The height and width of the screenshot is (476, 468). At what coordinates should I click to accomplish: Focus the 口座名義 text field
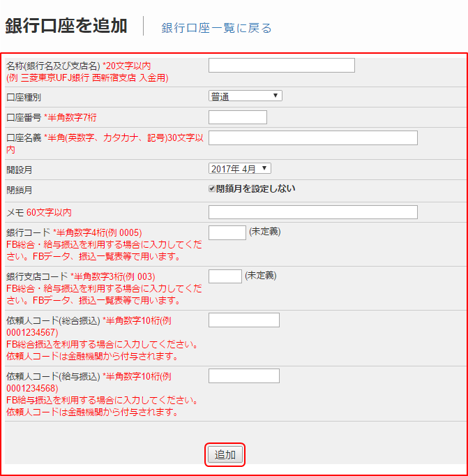(312, 137)
